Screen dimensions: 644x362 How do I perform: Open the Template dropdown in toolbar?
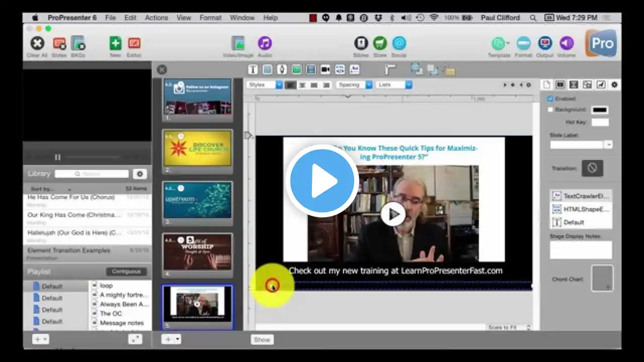point(499,44)
